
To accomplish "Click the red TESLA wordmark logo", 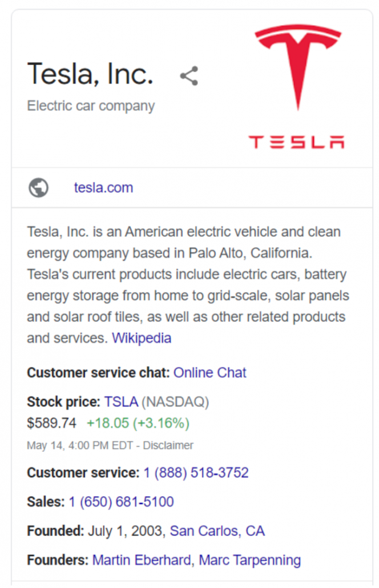I will coord(297,142).
